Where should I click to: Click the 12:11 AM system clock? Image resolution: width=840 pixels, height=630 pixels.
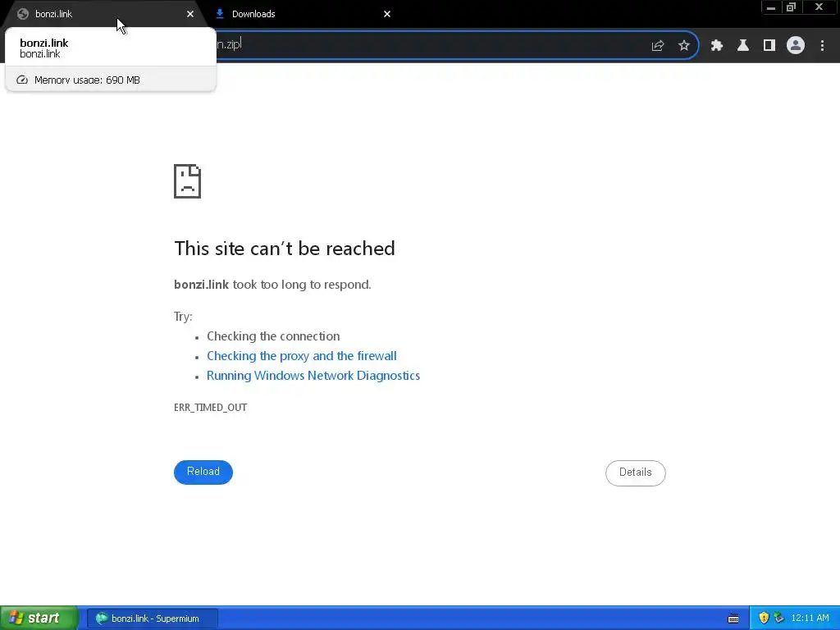pos(810,619)
